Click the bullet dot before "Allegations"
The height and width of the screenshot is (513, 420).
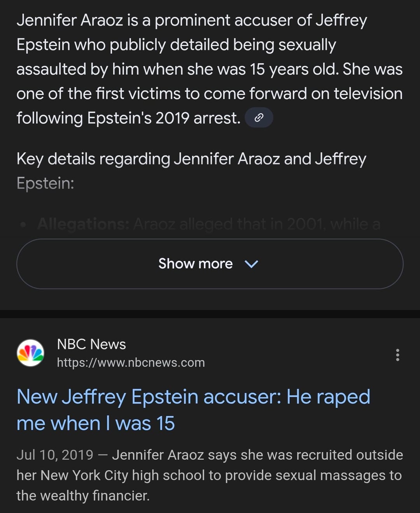coord(24,224)
